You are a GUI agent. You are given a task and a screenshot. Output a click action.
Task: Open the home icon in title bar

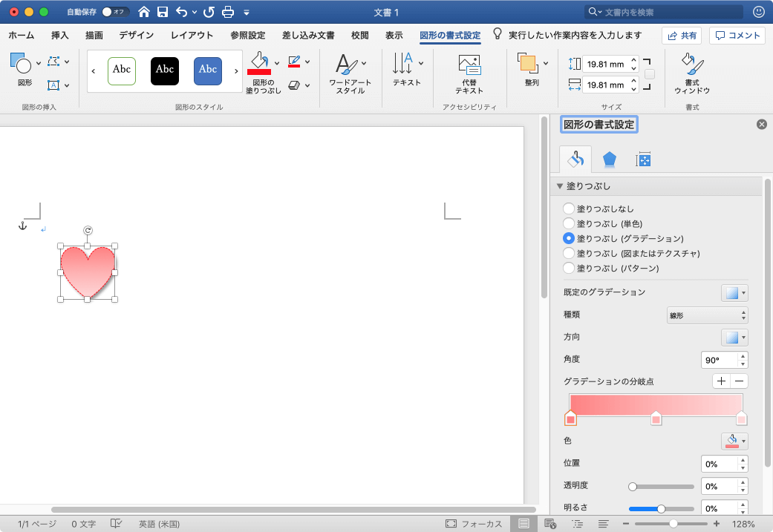[143, 12]
